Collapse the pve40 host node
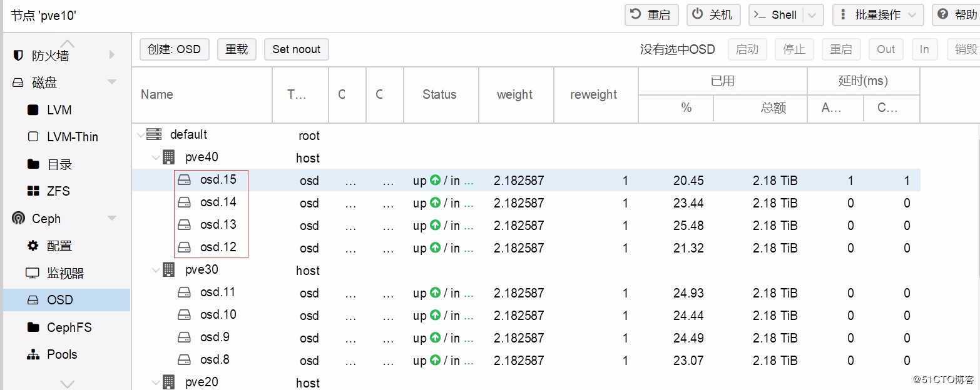980x390 pixels. (x=155, y=157)
